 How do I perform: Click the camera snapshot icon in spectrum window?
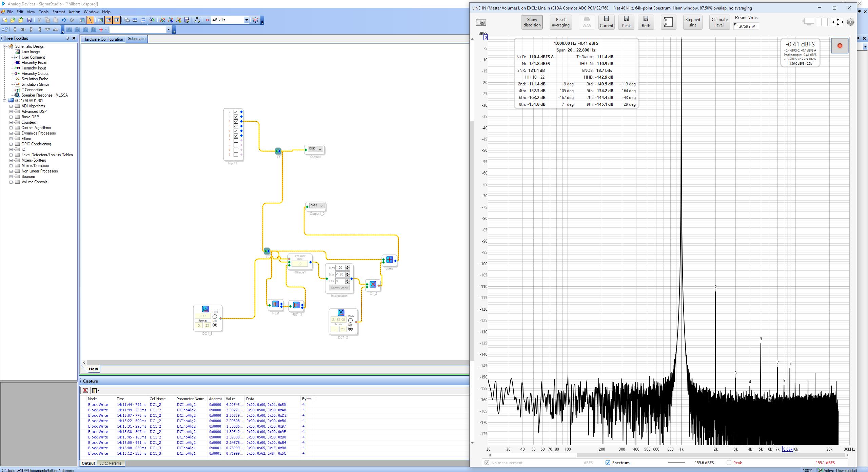(481, 22)
